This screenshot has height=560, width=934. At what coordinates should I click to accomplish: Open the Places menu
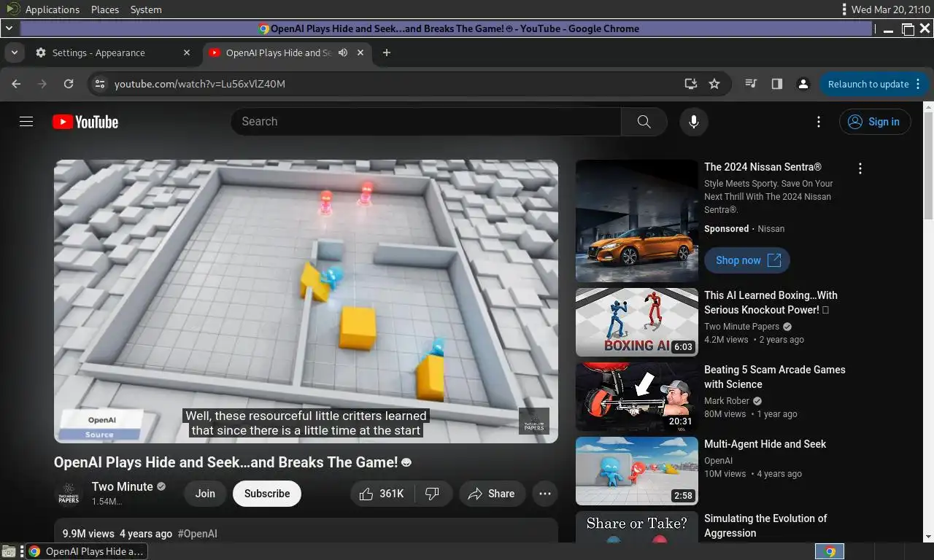click(x=105, y=9)
